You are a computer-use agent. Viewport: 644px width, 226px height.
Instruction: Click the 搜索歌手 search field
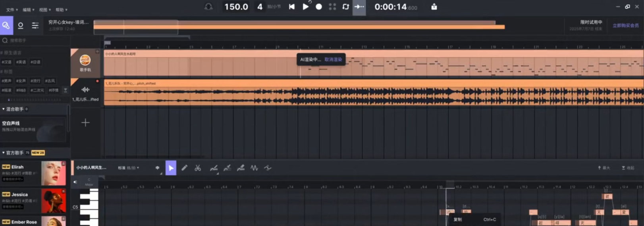[x=36, y=40]
